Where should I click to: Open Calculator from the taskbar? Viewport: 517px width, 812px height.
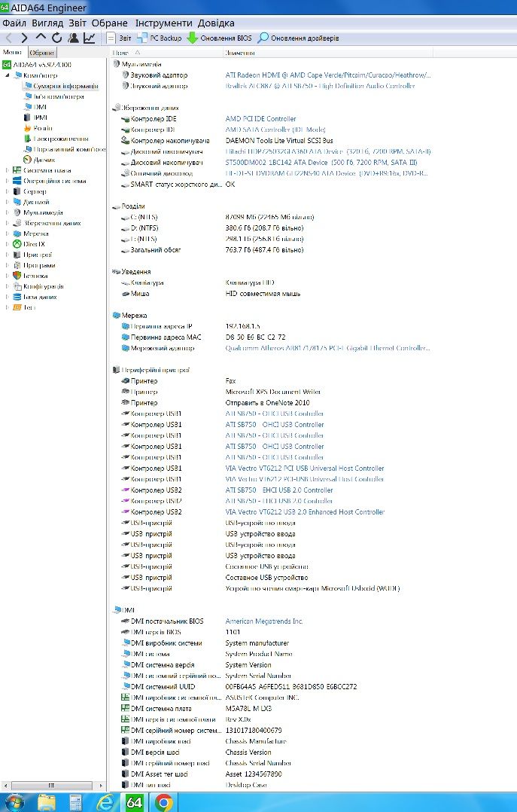(x=75, y=803)
